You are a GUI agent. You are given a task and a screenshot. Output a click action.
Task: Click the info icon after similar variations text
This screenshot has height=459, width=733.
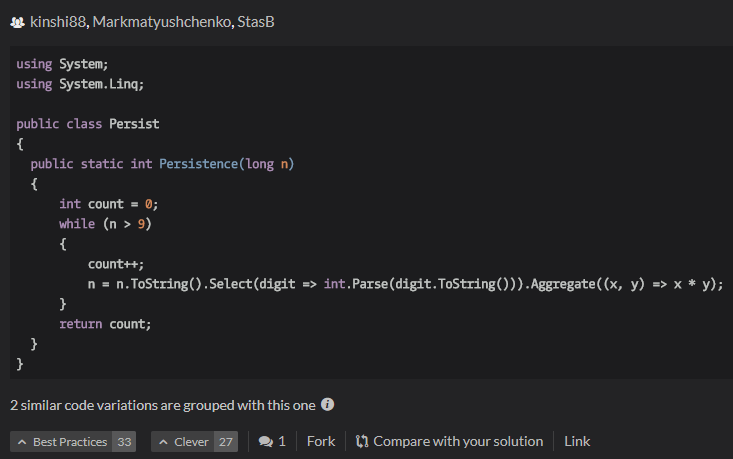tap(327, 405)
